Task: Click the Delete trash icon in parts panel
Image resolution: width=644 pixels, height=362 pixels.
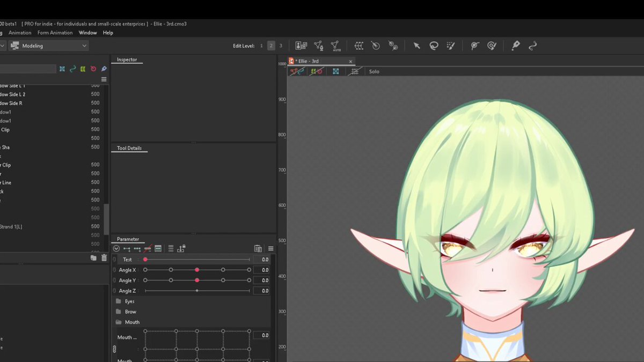Action: pyautogui.click(x=104, y=258)
